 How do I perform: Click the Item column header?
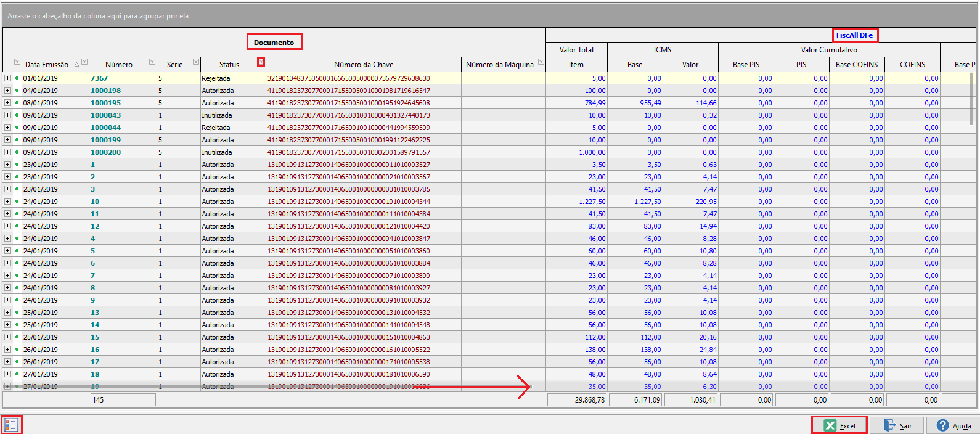576,65
